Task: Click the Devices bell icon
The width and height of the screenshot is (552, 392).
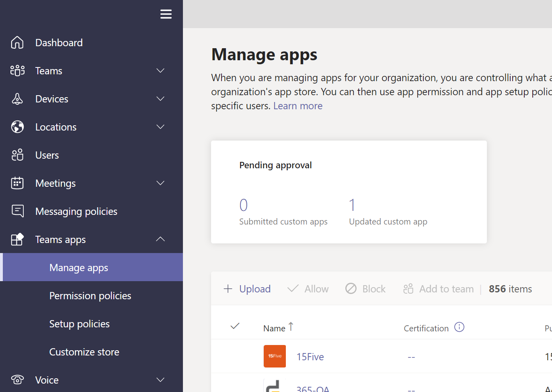Action: (17, 99)
